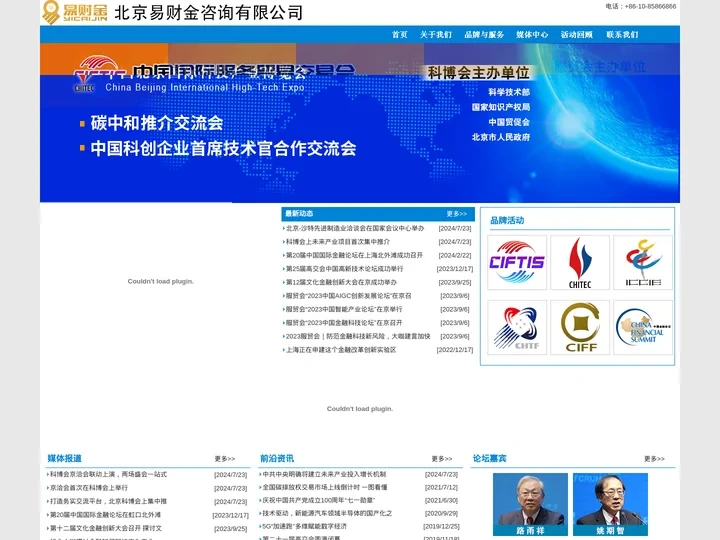Viewport: 720px width, 540px height.
Task: Click banner text 北京市人民政府
Action: (501, 137)
